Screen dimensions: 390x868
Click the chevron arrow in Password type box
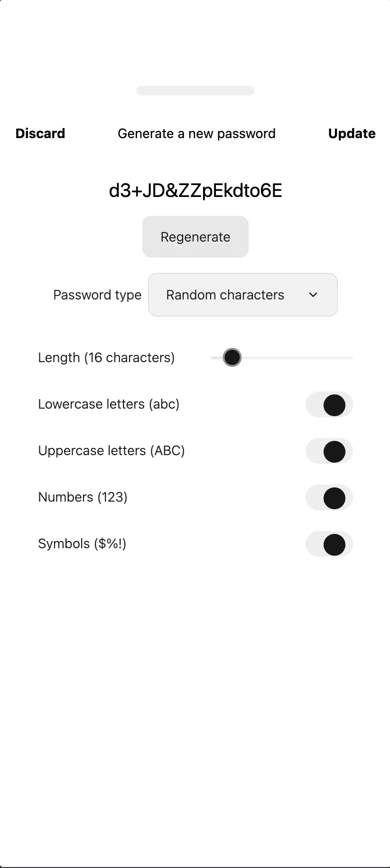[x=313, y=295]
